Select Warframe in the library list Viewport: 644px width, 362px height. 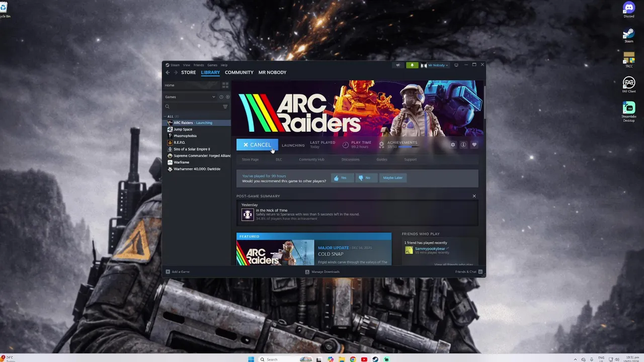click(197, 162)
